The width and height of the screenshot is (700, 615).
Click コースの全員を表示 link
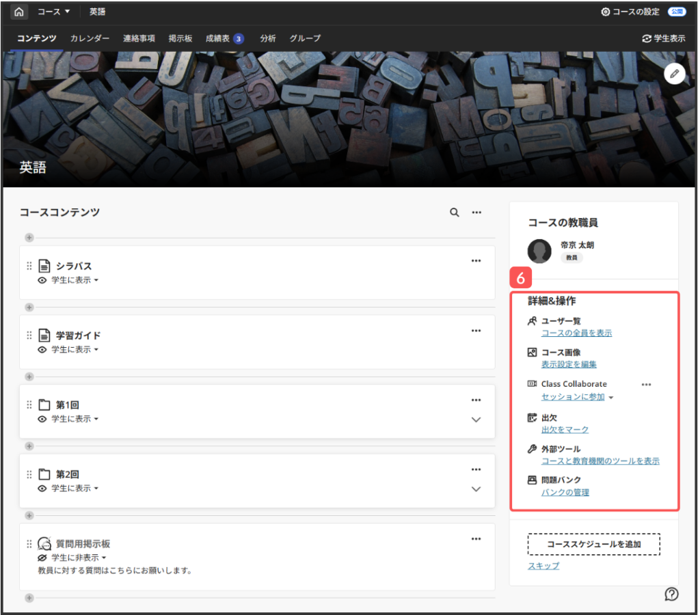coord(576,333)
